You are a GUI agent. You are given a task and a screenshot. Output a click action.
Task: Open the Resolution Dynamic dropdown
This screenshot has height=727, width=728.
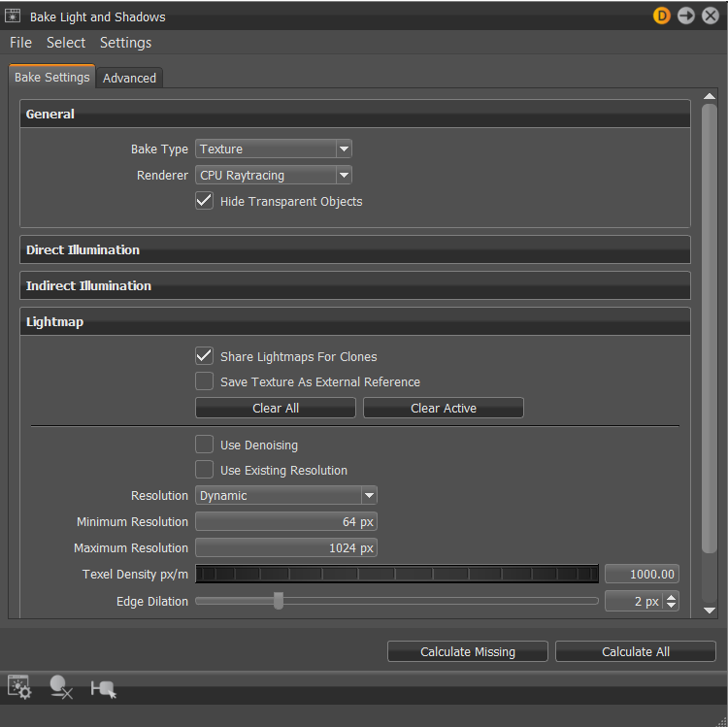coord(286,495)
